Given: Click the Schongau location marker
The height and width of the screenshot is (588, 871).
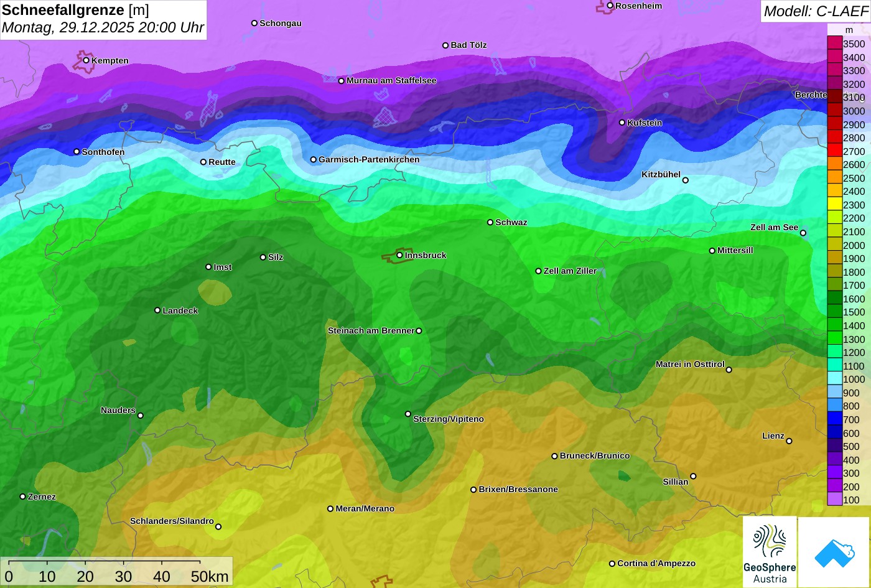Looking at the screenshot, I should [x=254, y=23].
